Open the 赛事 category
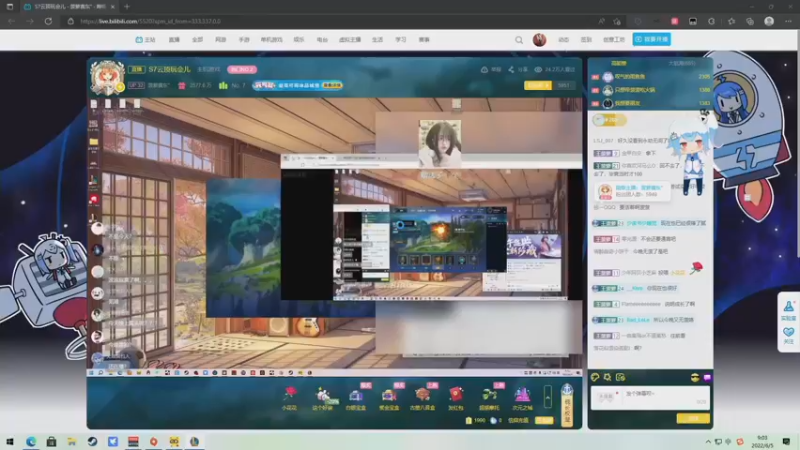Screen dimensions: 800x450 point(424,40)
